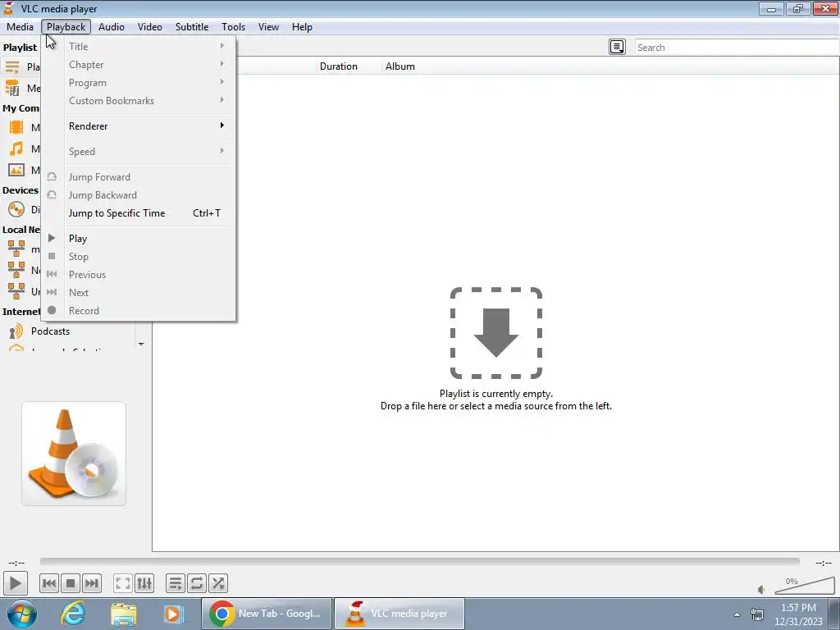
Task: Select Previous in Playback menu
Action: coord(139,275)
